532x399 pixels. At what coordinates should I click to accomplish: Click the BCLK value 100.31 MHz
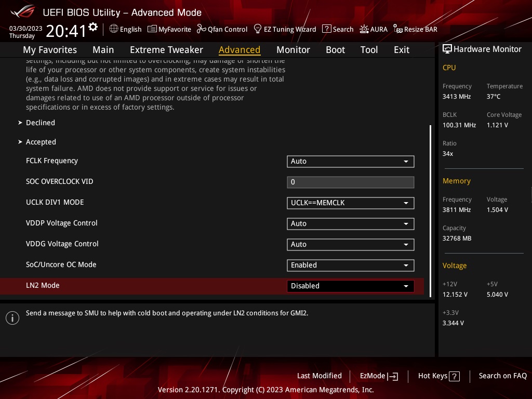(459, 125)
